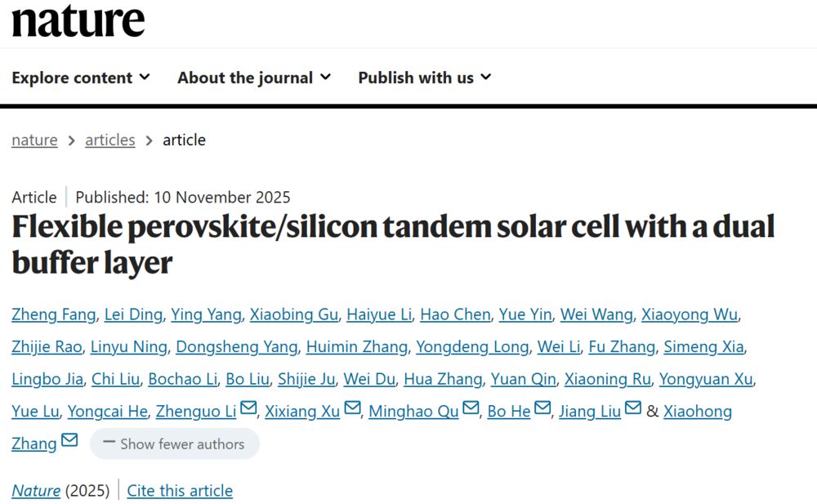
Task: Open the italic Nature journal link
Action: coord(36,491)
